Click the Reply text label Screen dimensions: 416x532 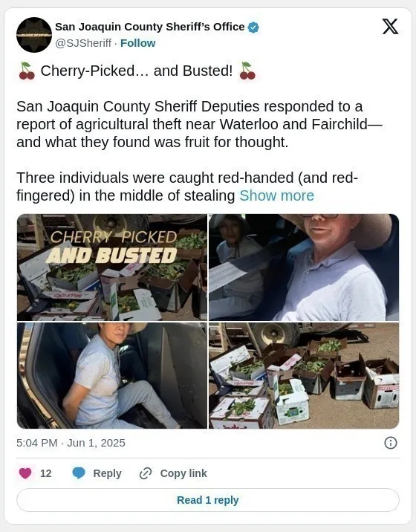107,473
